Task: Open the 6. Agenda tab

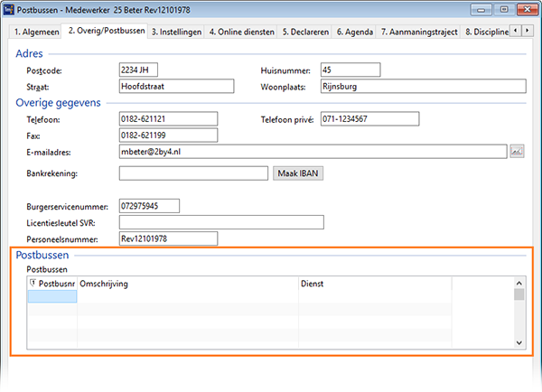Action: (355, 33)
